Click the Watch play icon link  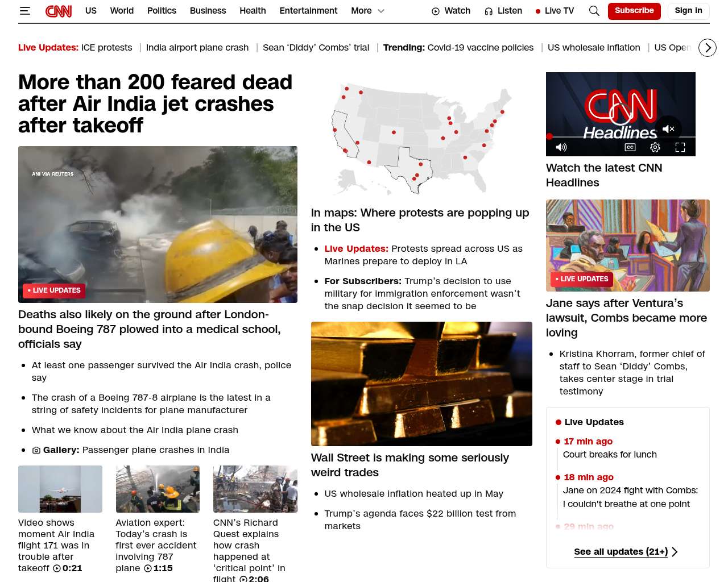[x=451, y=11]
